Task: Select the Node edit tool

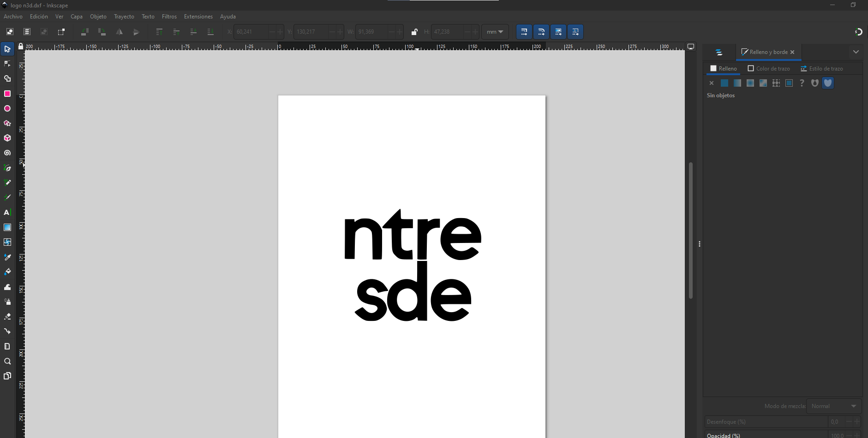Action: pyautogui.click(x=7, y=64)
